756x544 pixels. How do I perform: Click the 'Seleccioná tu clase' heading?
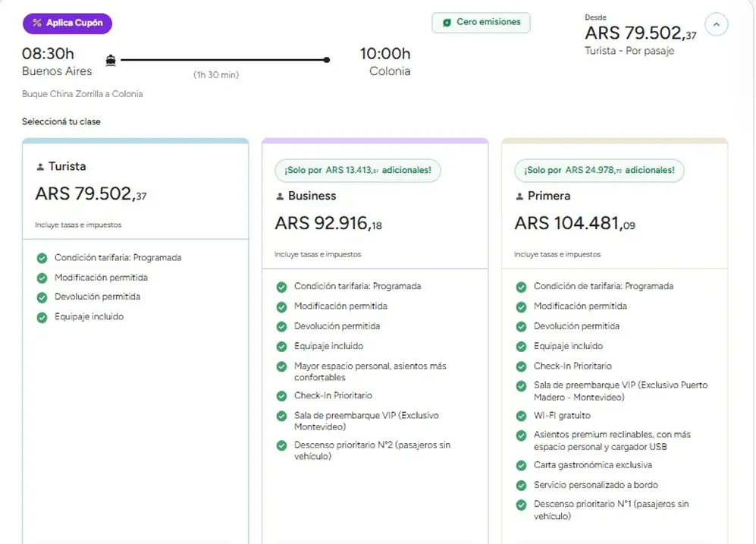pyautogui.click(x=61, y=121)
